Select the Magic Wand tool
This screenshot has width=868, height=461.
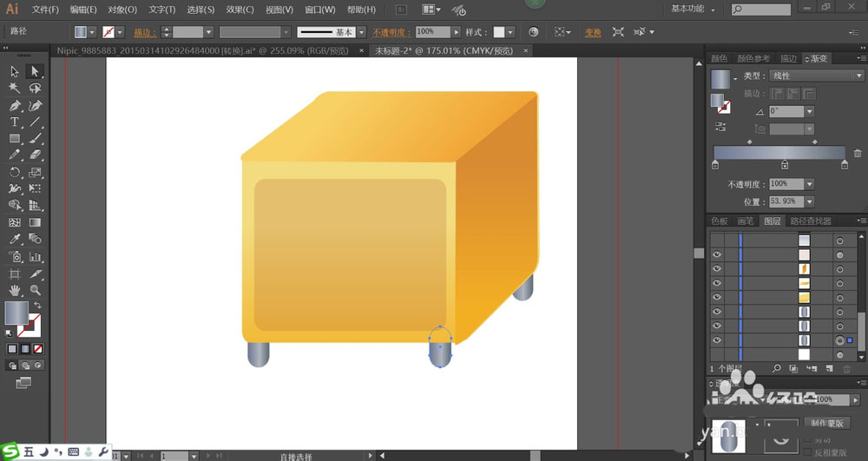click(x=15, y=88)
